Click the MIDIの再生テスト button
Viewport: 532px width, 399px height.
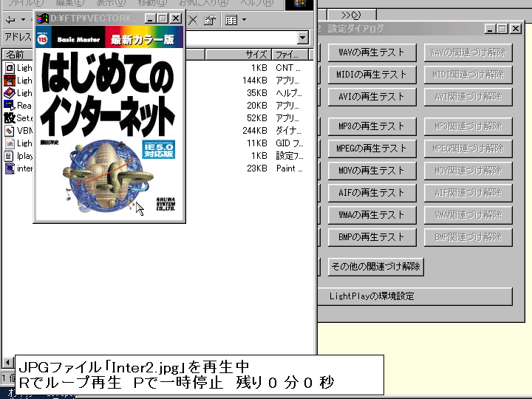click(372, 75)
